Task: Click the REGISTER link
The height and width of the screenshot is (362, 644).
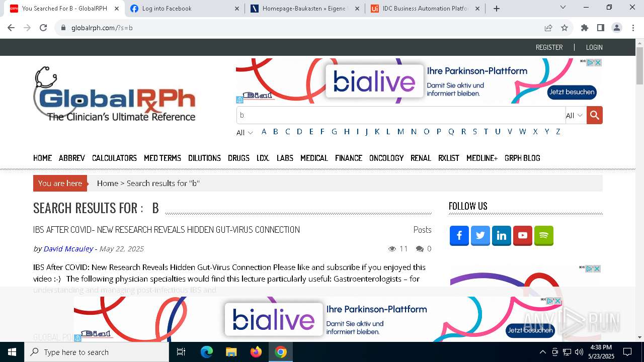Action: point(549,47)
